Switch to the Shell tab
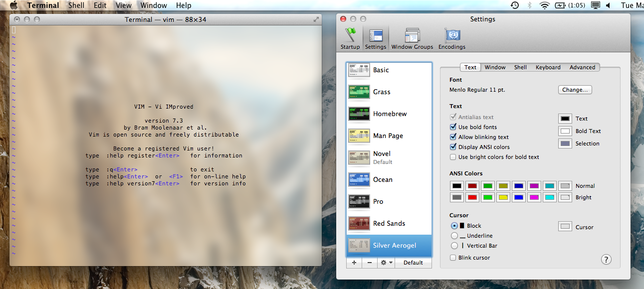The height and width of the screenshot is (289, 644). tap(520, 67)
